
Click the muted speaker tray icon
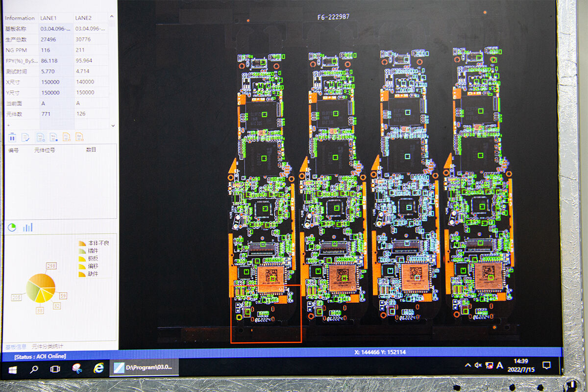coord(478,365)
